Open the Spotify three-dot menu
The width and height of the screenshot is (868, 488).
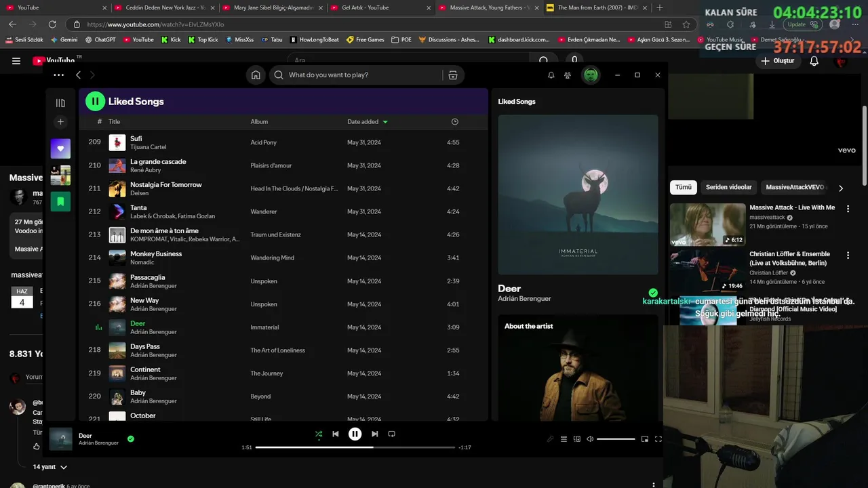point(59,75)
